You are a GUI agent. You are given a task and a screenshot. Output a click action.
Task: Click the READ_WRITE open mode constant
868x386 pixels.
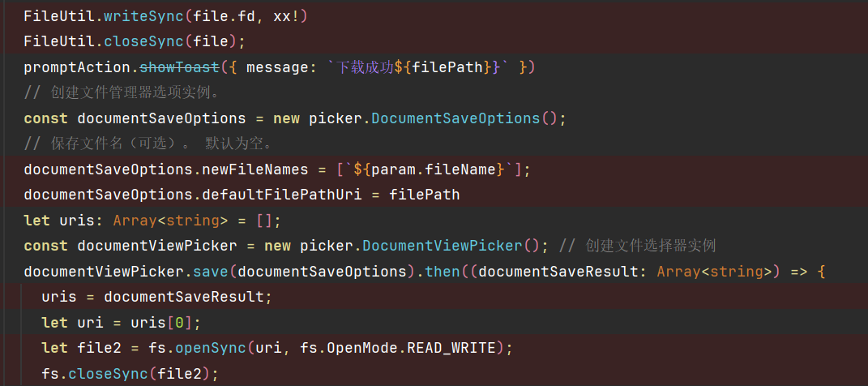(451, 349)
